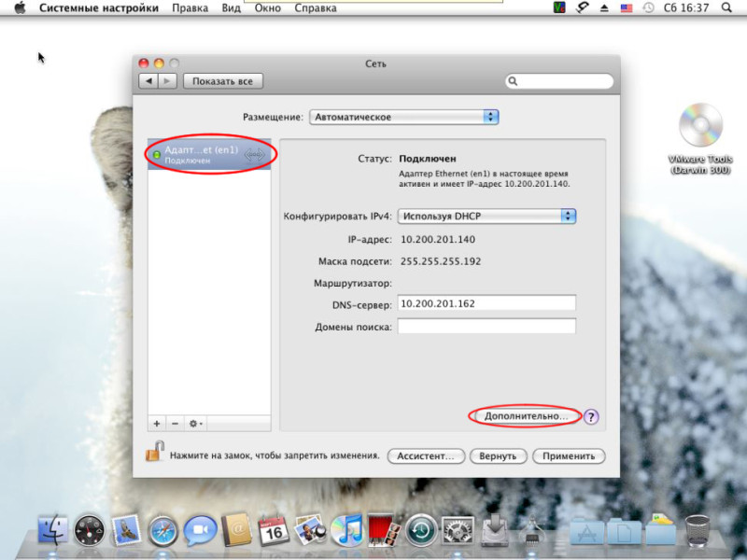Screen dimensions: 747x560
Task: Open the Окно menu
Action: 267,7
